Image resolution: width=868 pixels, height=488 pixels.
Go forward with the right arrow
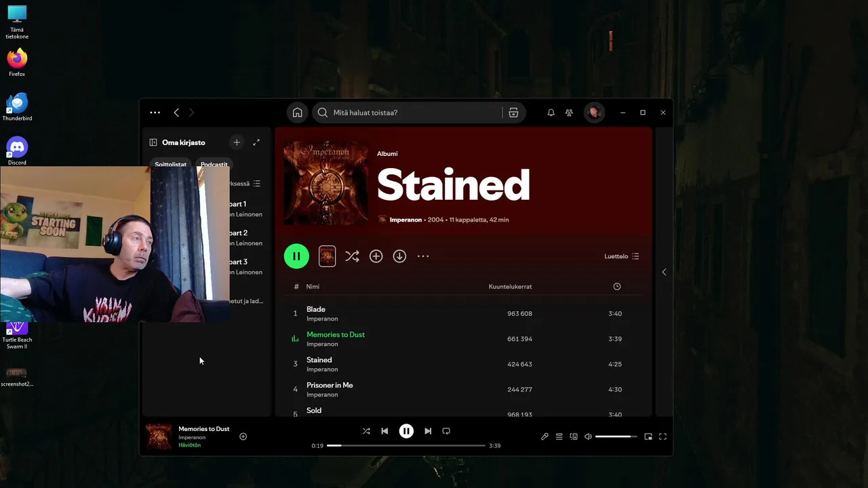pyautogui.click(x=191, y=113)
